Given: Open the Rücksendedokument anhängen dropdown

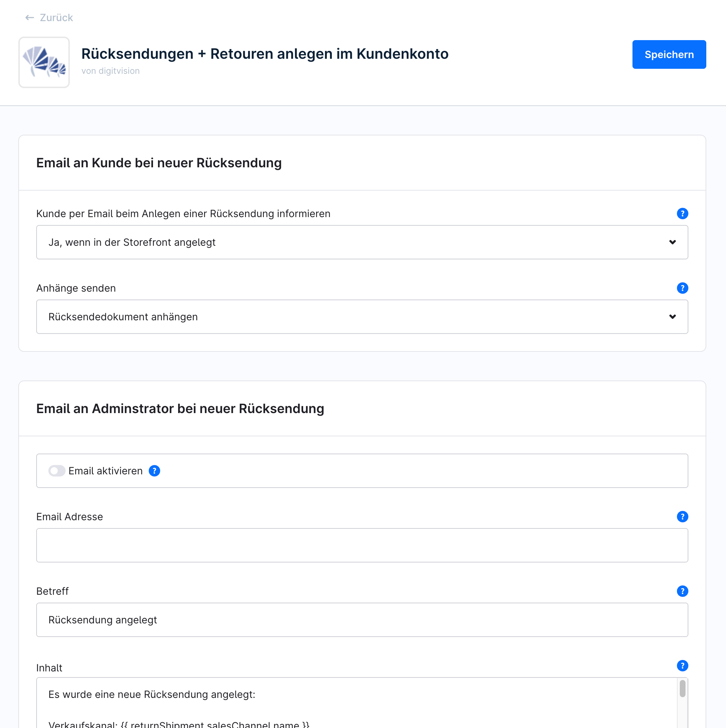Looking at the screenshot, I should coord(362,317).
